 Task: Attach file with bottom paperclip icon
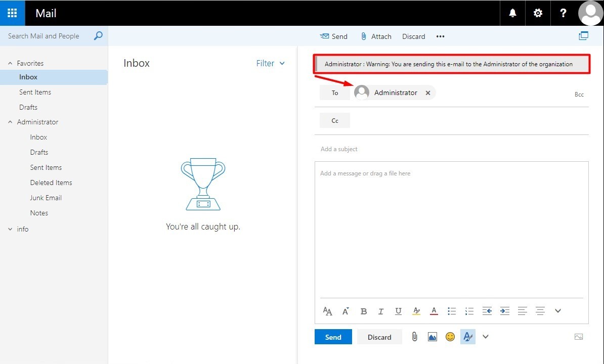[414, 337]
